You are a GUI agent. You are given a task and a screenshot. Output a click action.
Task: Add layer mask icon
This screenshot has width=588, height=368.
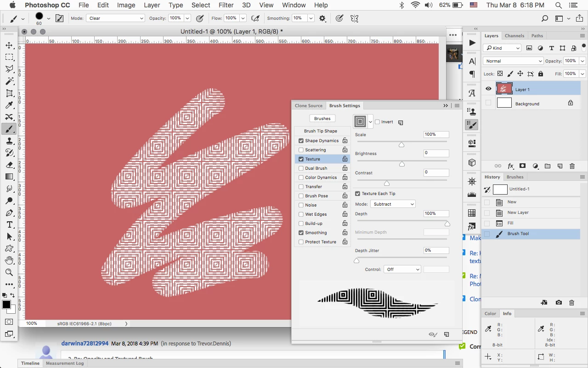point(522,166)
